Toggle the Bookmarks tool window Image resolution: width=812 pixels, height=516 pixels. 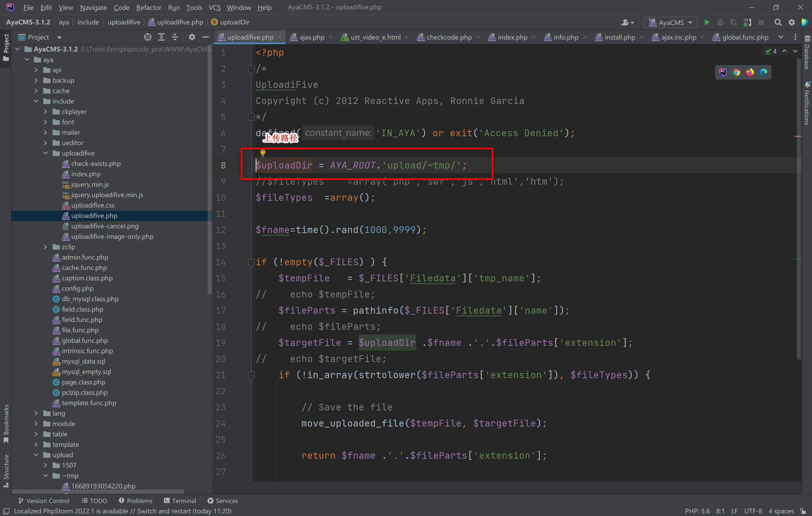coord(6,423)
